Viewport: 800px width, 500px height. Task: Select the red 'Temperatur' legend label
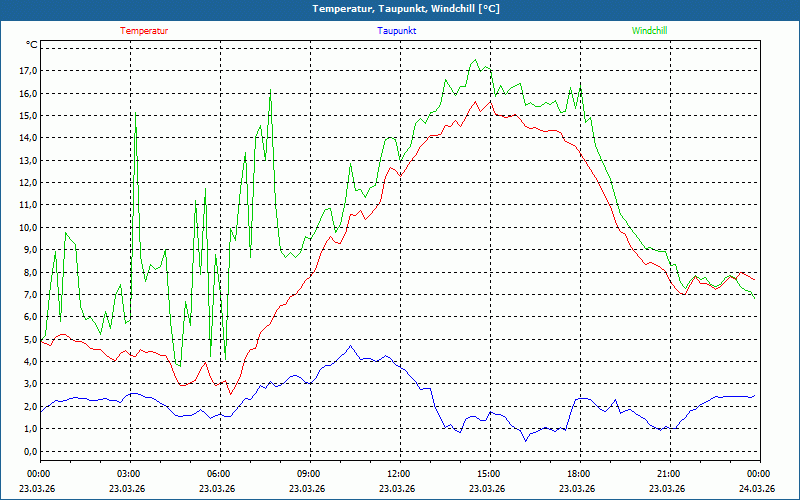pos(144,31)
